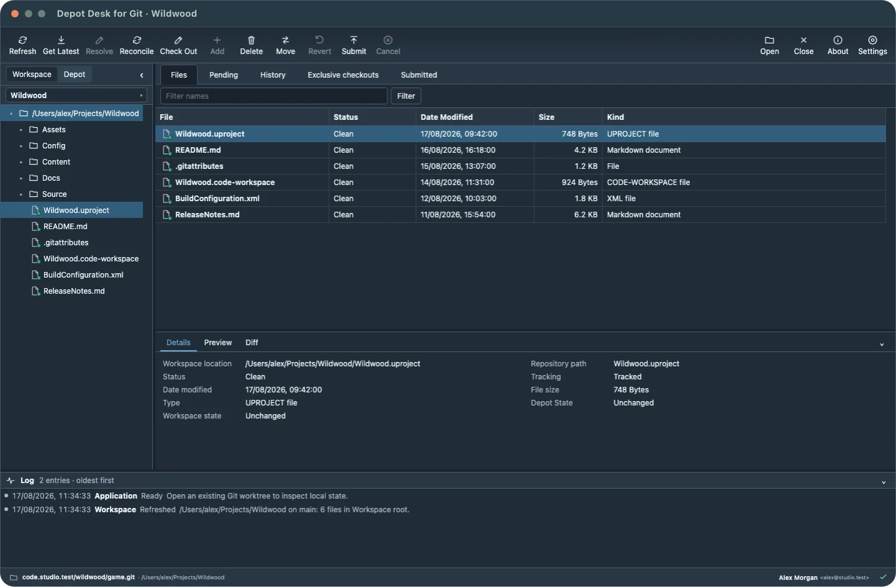Viewport: 896px width, 588px height.
Task: Select the README.md row in the file table
Action: (x=520, y=150)
